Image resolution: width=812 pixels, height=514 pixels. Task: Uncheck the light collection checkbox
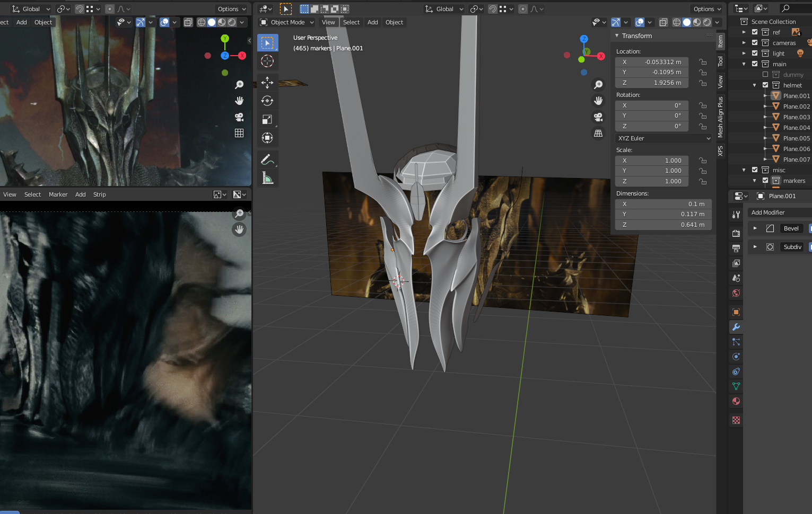755,54
